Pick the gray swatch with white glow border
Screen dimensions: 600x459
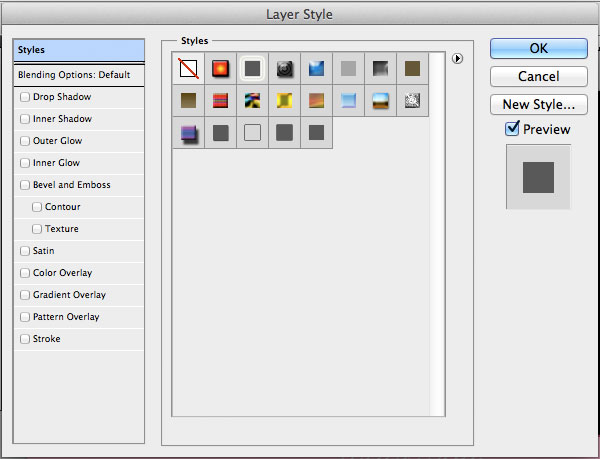tap(253, 68)
